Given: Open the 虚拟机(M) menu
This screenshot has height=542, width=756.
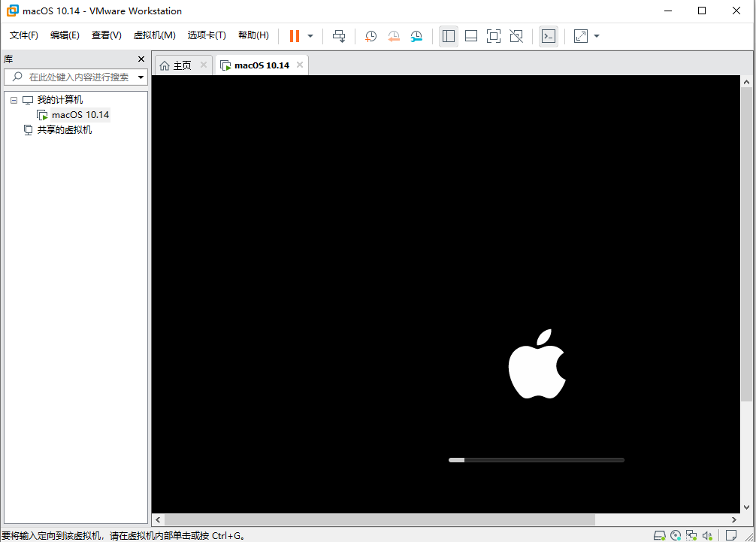Looking at the screenshot, I should coord(154,35).
